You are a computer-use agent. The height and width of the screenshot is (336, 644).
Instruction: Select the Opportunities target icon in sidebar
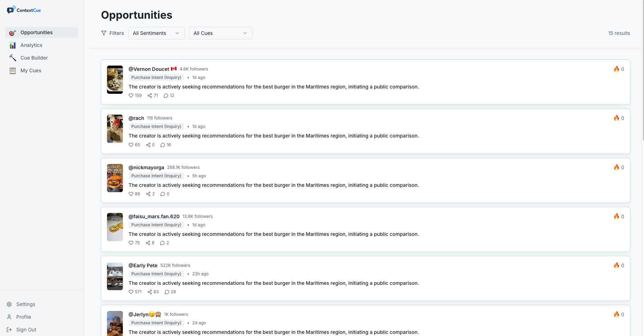tap(12, 32)
